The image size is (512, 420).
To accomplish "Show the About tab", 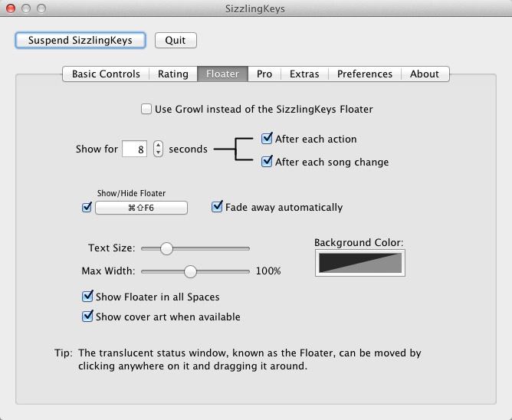I will (425, 74).
